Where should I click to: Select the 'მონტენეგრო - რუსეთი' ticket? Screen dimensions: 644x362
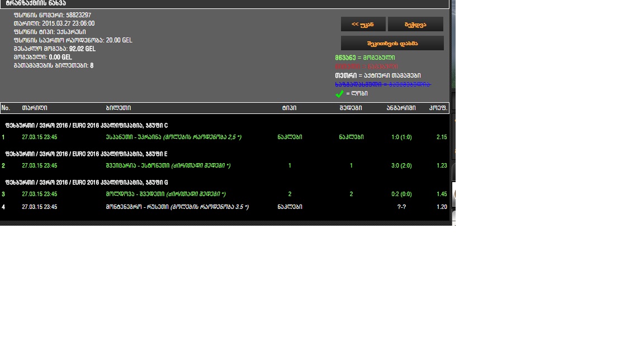177,207
